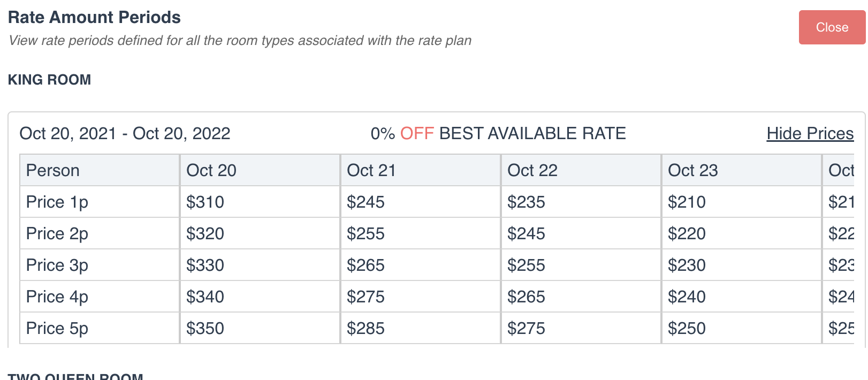Select the $275 price for five persons on Oct 22
The height and width of the screenshot is (380, 868).
(x=526, y=328)
